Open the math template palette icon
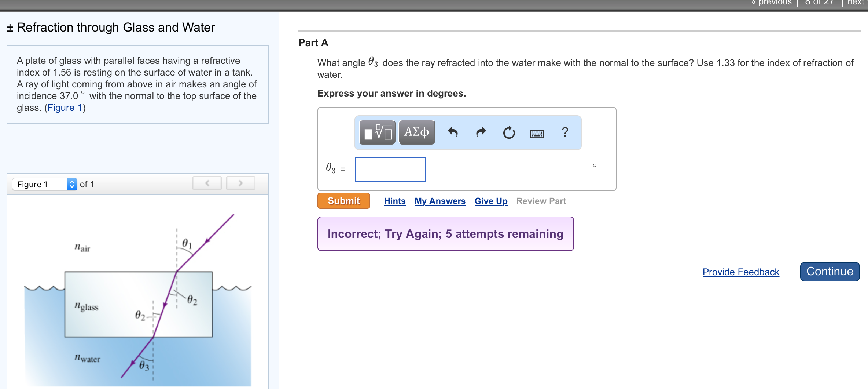The height and width of the screenshot is (389, 868). tap(376, 132)
